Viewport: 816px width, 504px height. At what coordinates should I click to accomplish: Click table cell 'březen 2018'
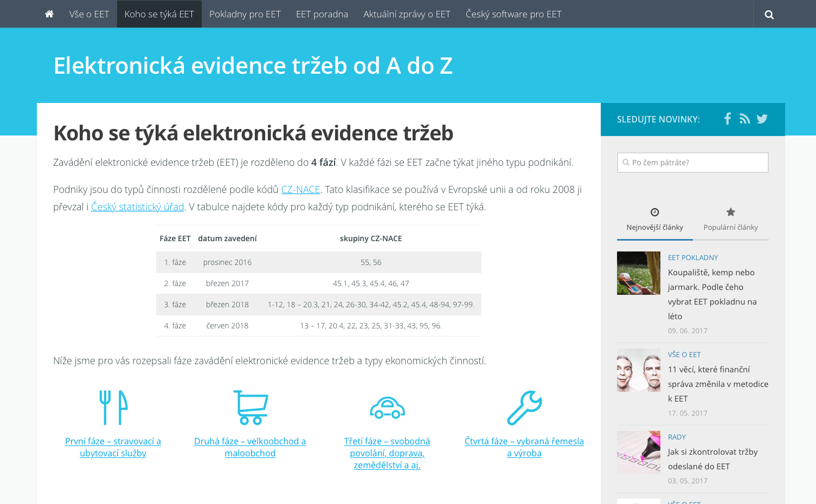227,305
